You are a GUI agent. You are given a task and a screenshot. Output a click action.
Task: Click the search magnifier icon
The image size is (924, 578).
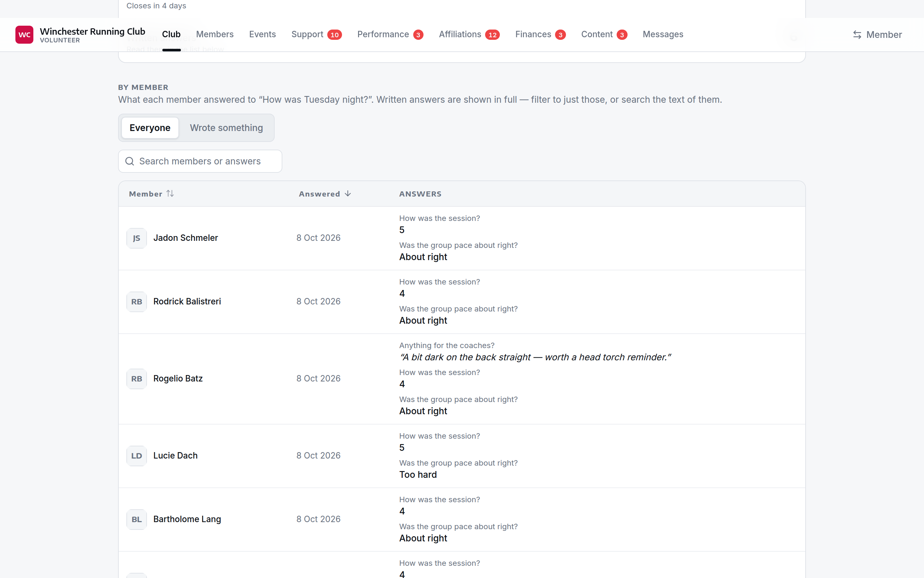pyautogui.click(x=130, y=161)
